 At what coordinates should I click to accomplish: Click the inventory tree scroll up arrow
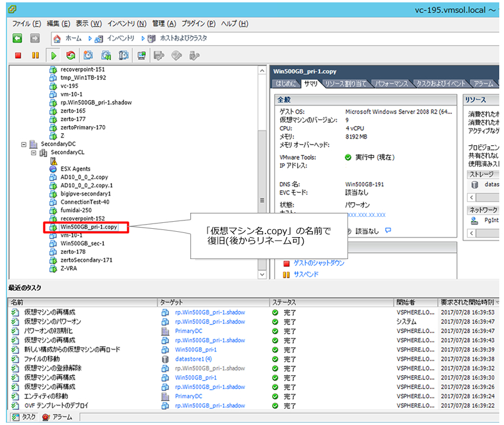click(x=262, y=71)
